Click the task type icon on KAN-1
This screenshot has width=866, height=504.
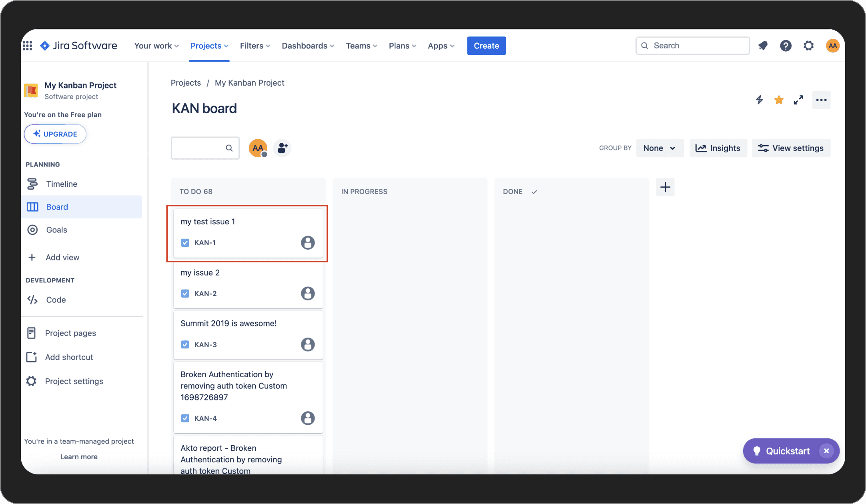(185, 242)
